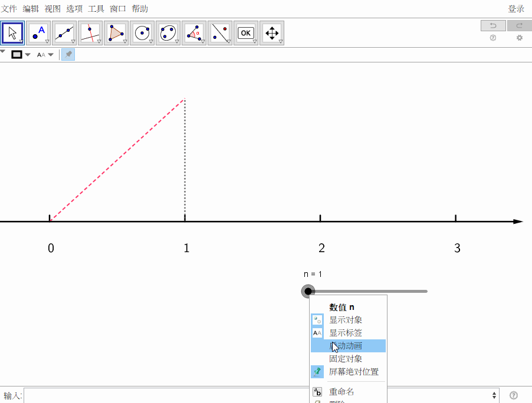Click the n = 1 slider label
The width and height of the screenshot is (532, 403).
coord(313,274)
